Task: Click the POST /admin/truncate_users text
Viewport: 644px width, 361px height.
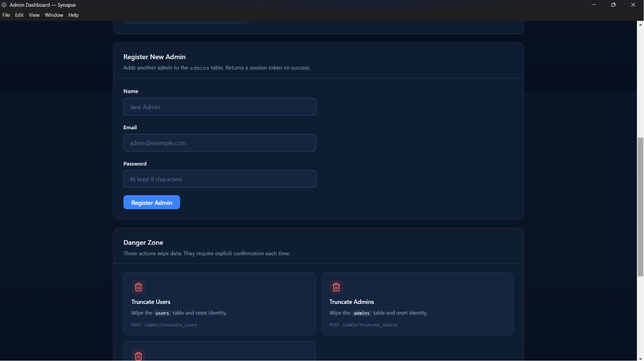Action: (x=164, y=325)
